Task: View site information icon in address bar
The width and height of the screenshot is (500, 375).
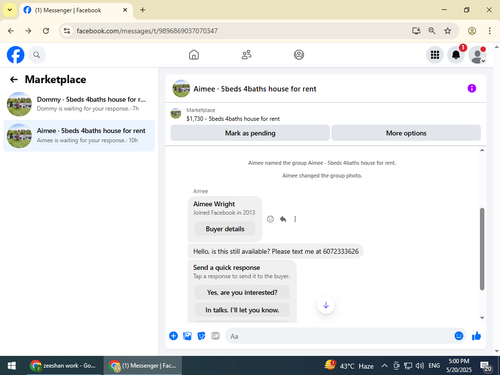Action: coord(67,31)
